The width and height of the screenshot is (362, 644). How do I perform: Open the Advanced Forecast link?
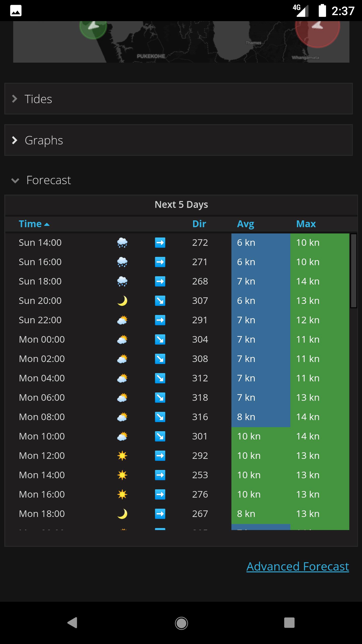(298, 567)
